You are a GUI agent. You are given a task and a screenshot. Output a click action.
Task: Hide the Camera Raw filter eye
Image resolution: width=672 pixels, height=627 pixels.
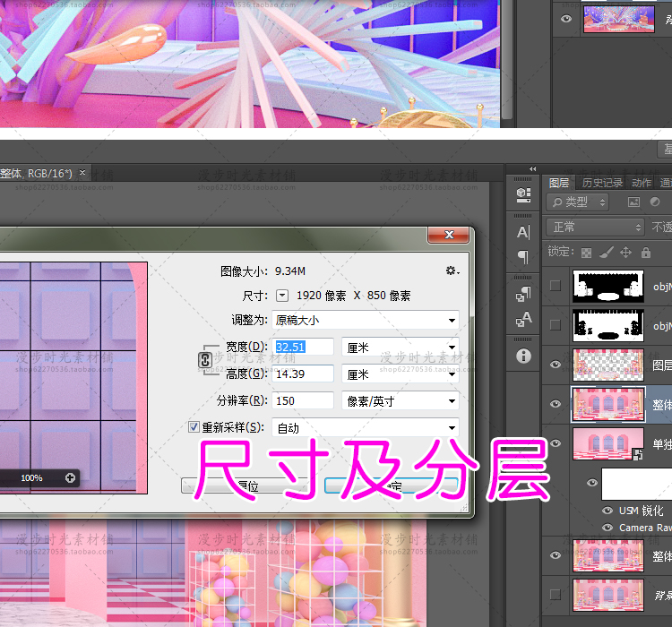point(609,528)
